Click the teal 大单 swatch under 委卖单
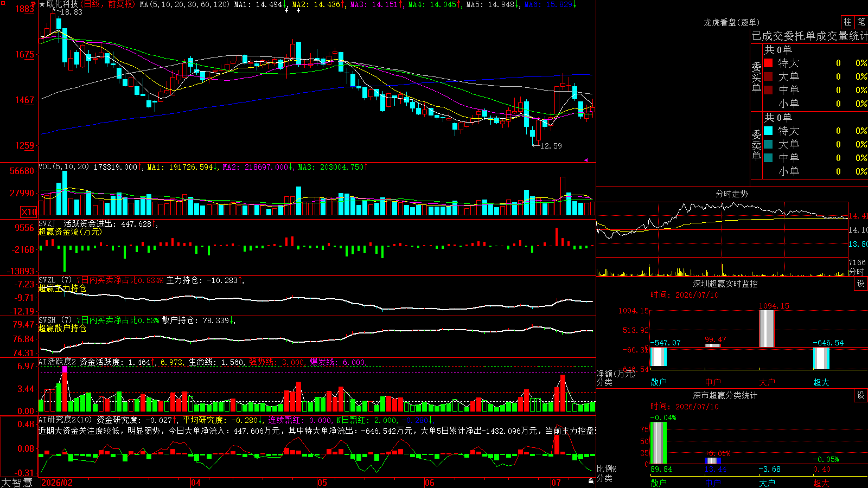This screenshot has height=488, width=868. point(768,144)
